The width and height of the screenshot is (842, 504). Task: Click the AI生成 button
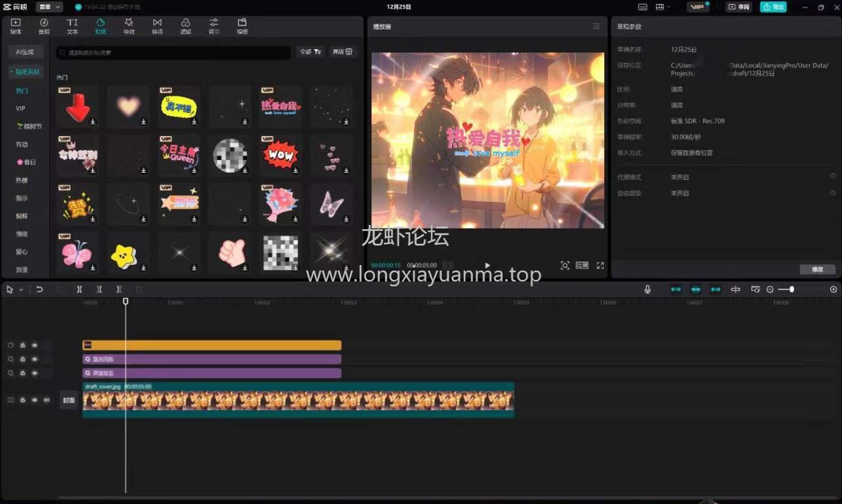pos(26,52)
